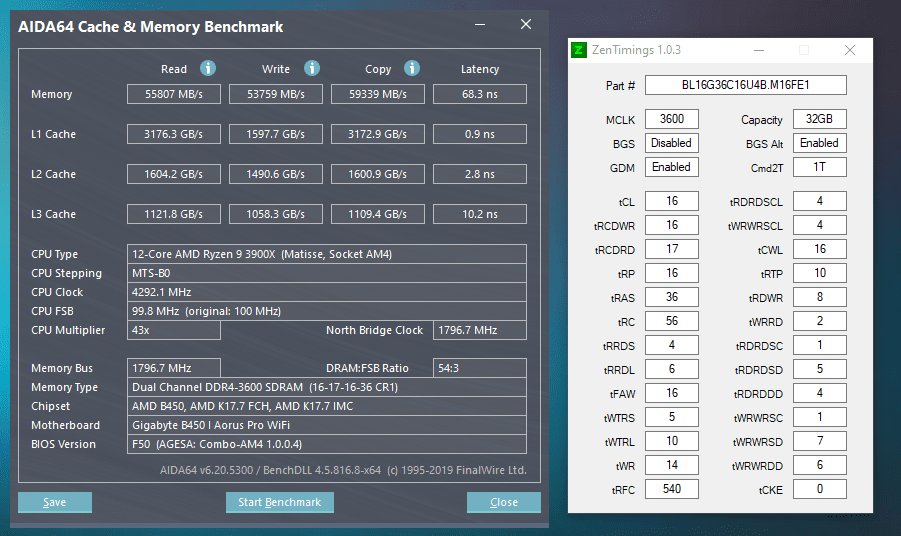Click the Save button in AIDA64
Viewport: 901px width, 536px height.
coord(55,502)
